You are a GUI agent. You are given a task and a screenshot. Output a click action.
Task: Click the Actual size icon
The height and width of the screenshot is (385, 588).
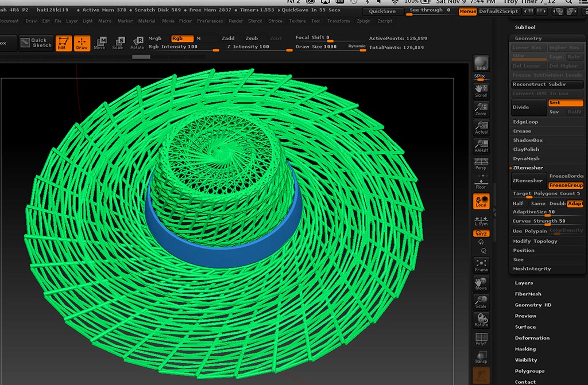click(x=481, y=127)
